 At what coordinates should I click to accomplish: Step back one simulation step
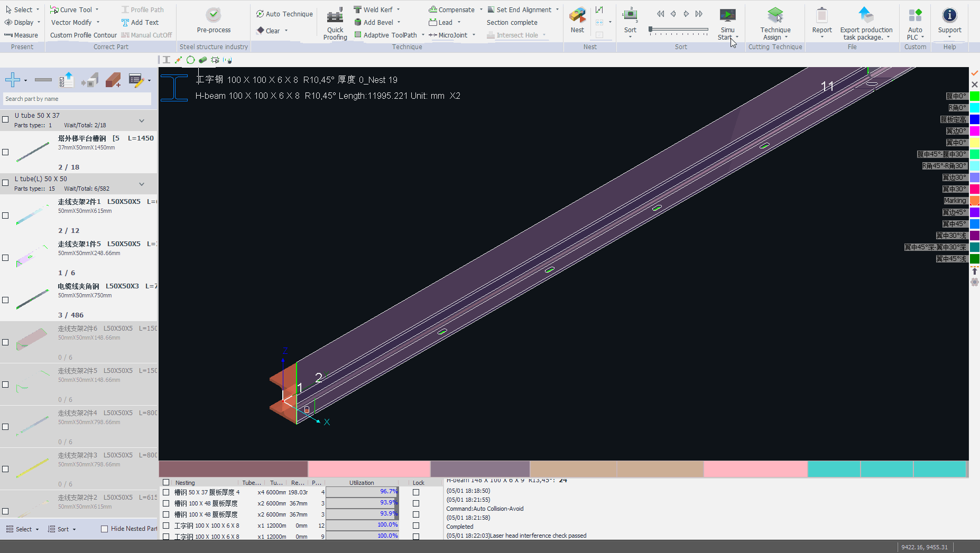pos(673,14)
